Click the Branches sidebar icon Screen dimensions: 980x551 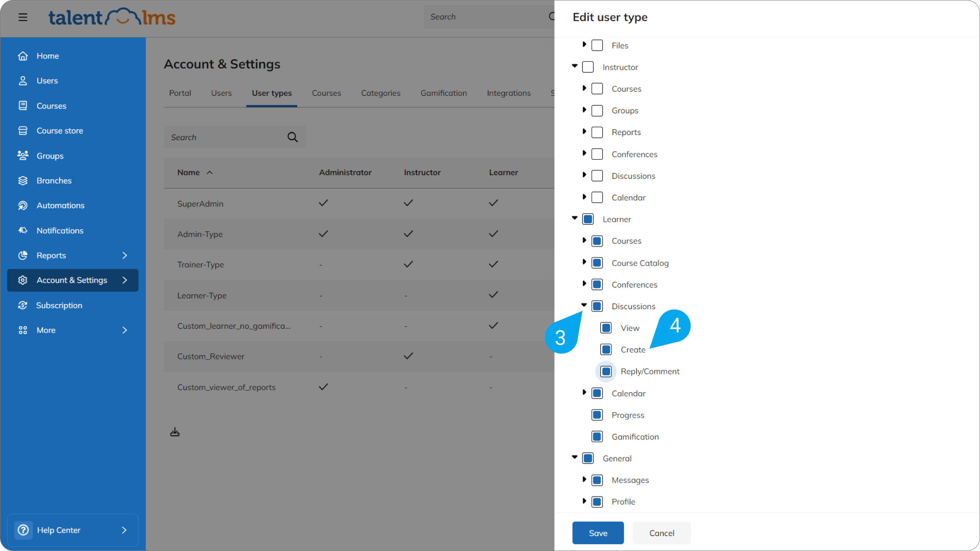(23, 181)
